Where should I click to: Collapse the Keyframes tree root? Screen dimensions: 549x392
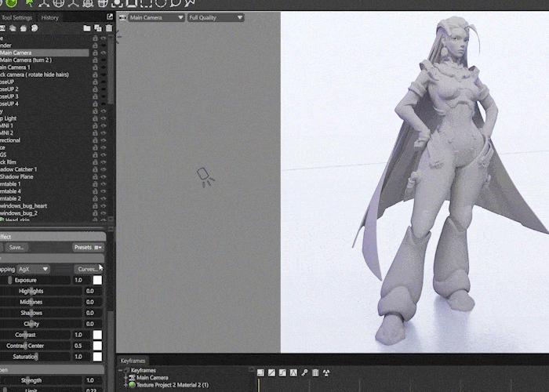(x=121, y=370)
